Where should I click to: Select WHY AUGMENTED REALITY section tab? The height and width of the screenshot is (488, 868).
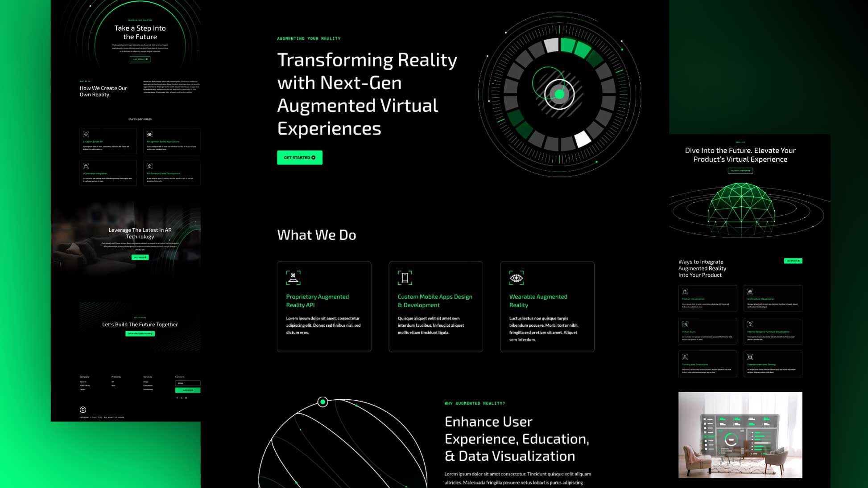click(475, 403)
